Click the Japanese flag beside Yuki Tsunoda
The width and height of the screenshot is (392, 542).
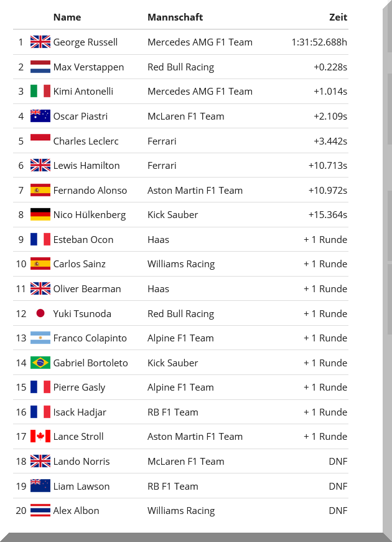pos(40,314)
